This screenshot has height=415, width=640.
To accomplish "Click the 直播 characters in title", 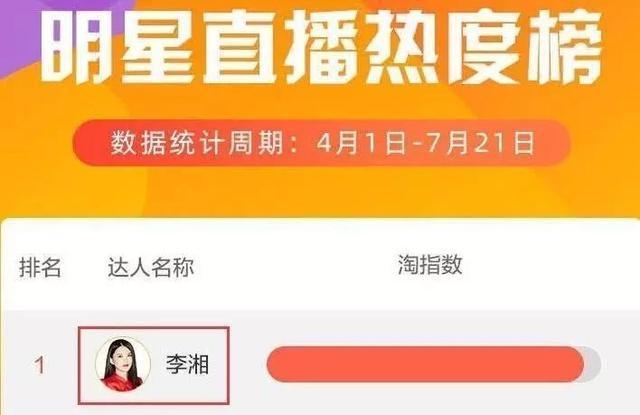I will (x=281, y=48).
